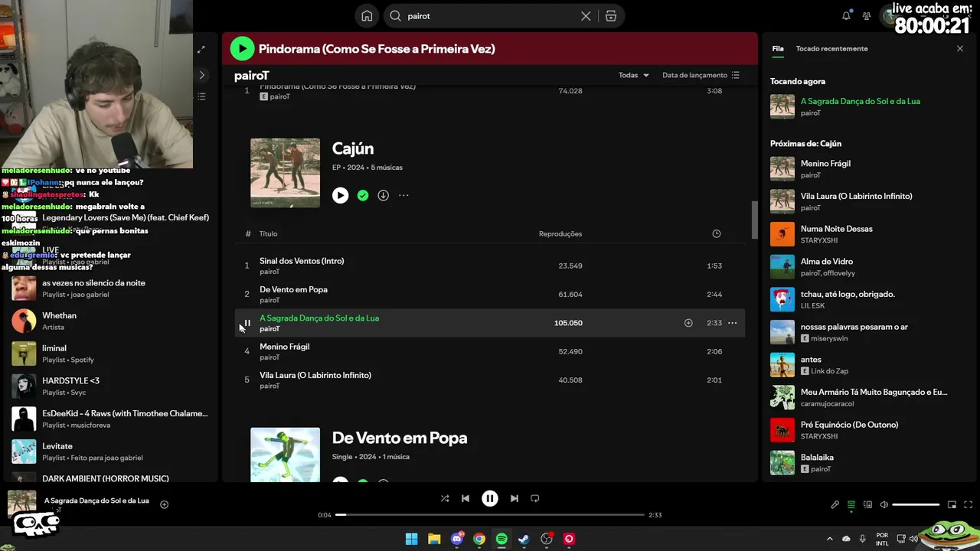Mute the Spotify volume
This screenshot has width=980, height=551.
click(884, 504)
